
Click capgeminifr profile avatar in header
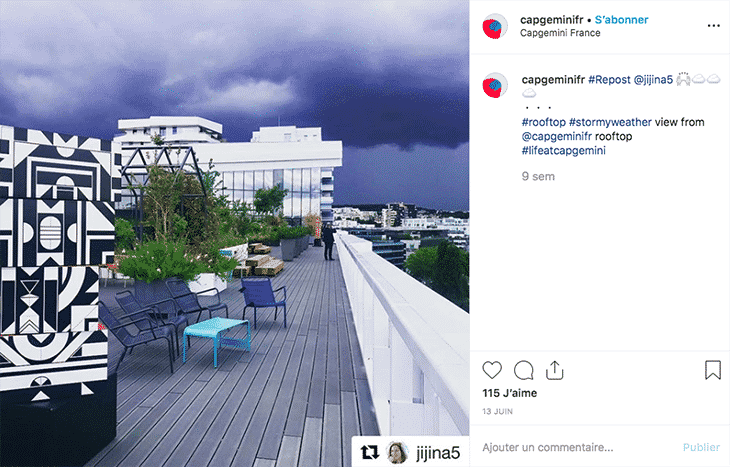494,26
